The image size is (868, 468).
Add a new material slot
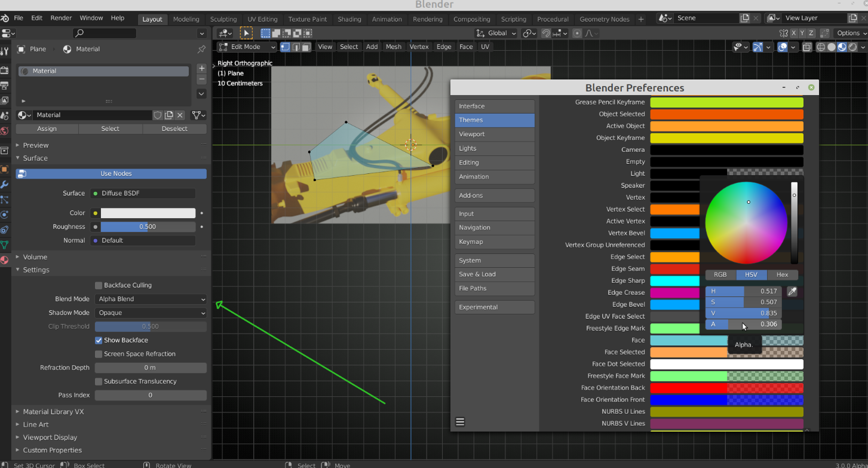pos(201,69)
